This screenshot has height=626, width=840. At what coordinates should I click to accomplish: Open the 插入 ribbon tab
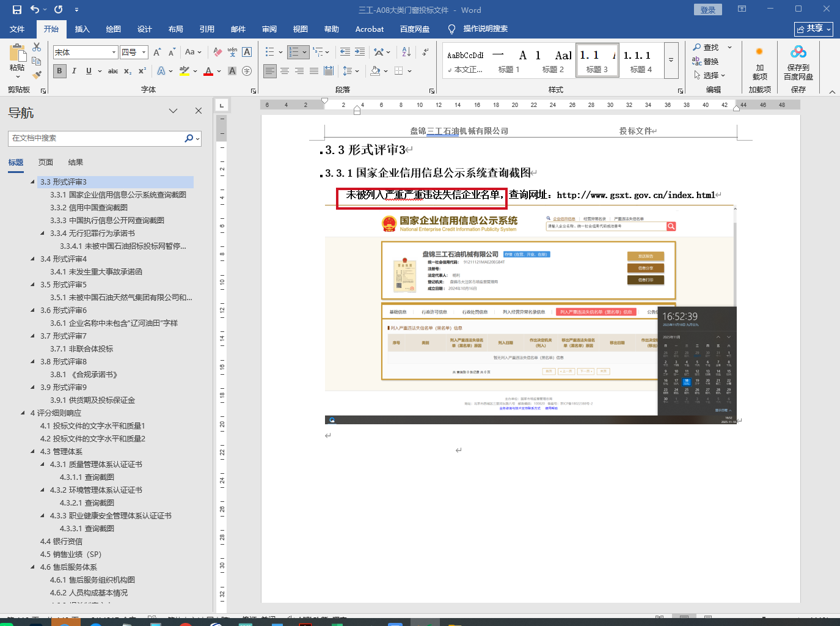coord(82,29)
